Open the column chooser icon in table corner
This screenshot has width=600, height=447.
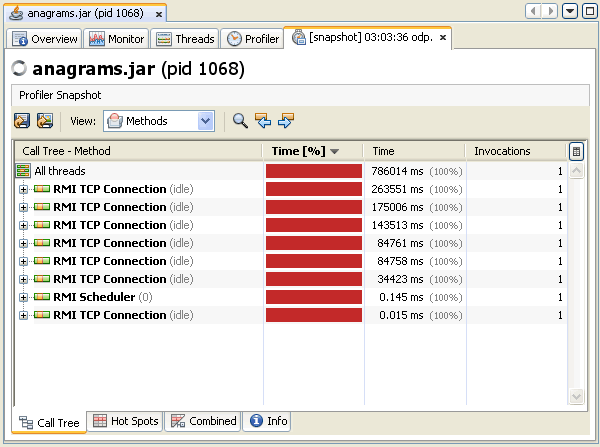[576, 151]
